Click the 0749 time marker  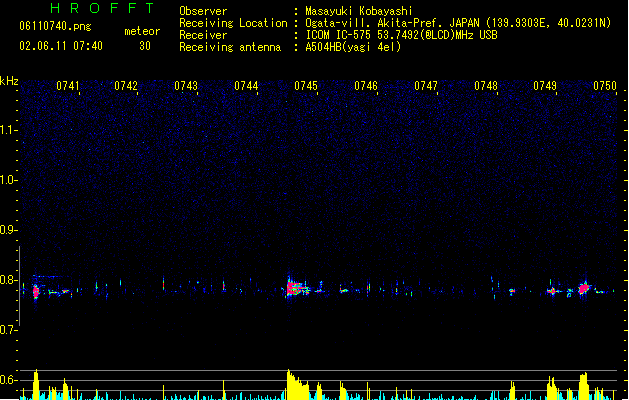click(545, 86)
